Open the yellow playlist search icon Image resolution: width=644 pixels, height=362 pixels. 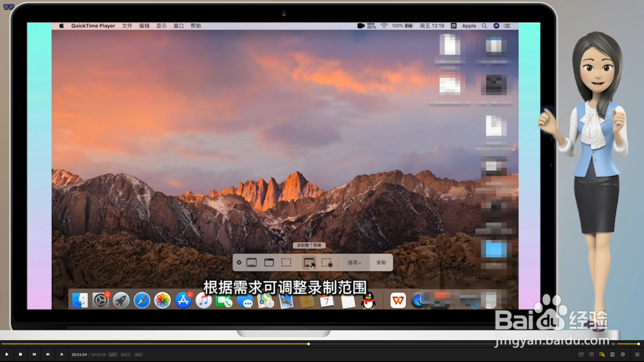pyautogui.click(x=602, y=354)
